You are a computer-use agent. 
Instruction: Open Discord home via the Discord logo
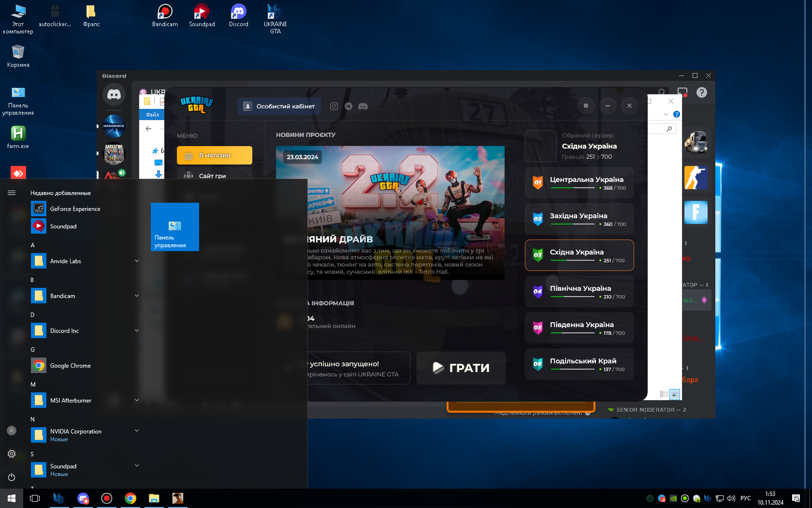pos(114,94)
